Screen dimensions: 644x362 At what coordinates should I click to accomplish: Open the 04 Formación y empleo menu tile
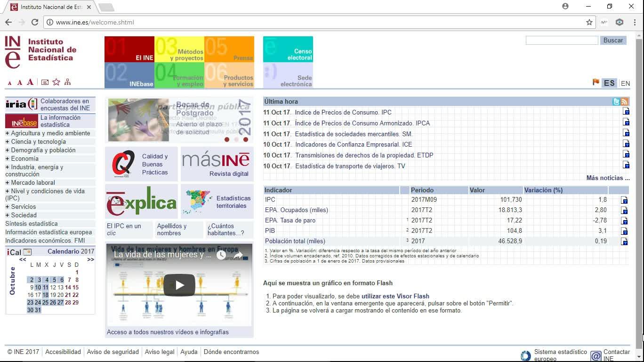pos(179,75)
